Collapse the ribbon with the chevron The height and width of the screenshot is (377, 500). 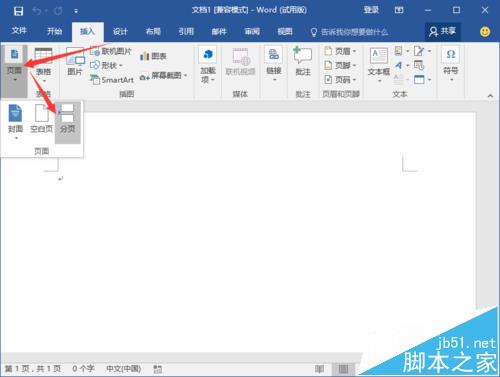coord(490,96)
